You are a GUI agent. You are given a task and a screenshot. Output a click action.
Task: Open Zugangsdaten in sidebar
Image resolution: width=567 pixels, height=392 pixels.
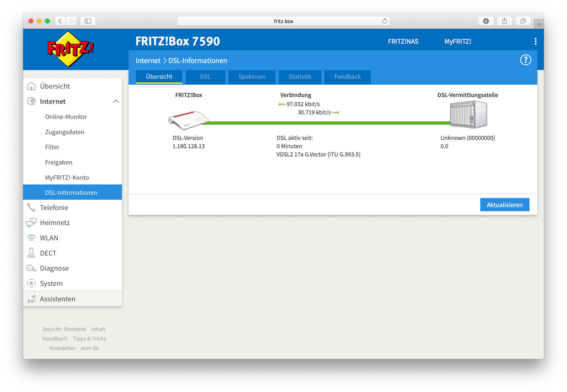(x=72, y=132)
